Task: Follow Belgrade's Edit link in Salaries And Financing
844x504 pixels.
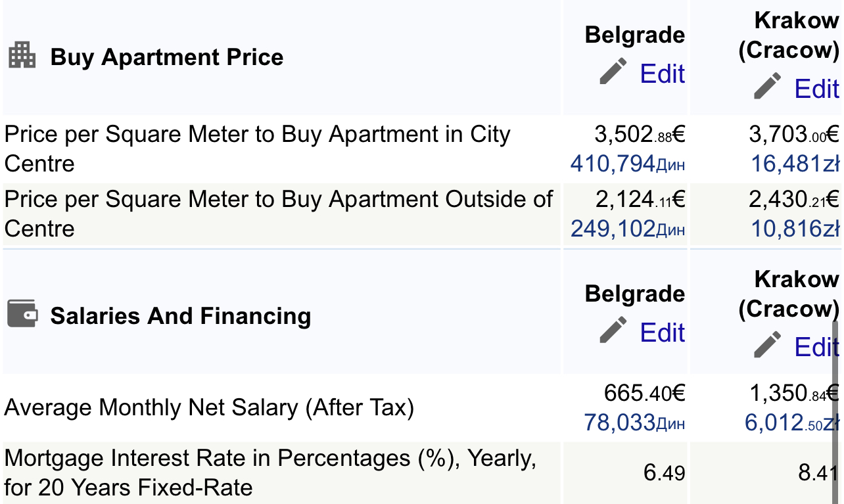Action: click(x=662, y=332)
